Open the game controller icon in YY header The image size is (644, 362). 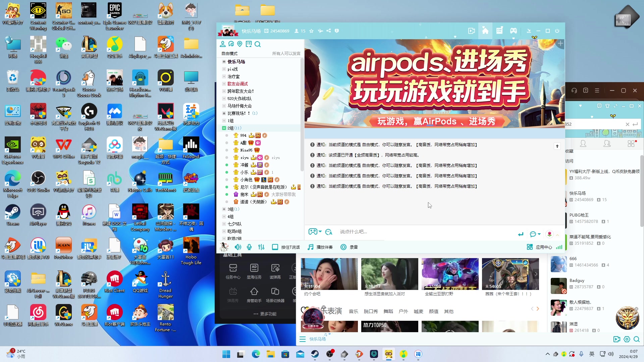pos(514,31)
